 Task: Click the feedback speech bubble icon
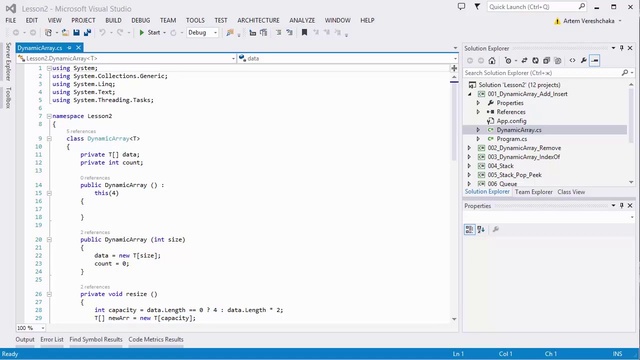click(x=461, y=7)
